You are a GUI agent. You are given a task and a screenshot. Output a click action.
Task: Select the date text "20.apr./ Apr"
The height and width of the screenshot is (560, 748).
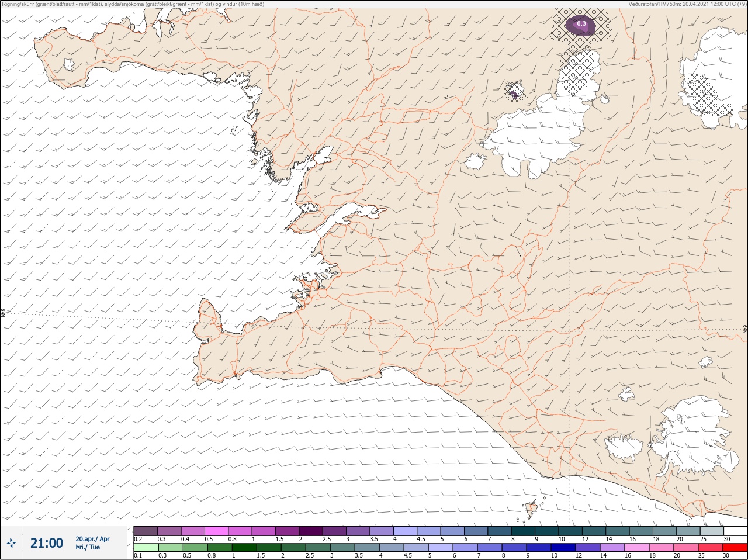(92, 539)
